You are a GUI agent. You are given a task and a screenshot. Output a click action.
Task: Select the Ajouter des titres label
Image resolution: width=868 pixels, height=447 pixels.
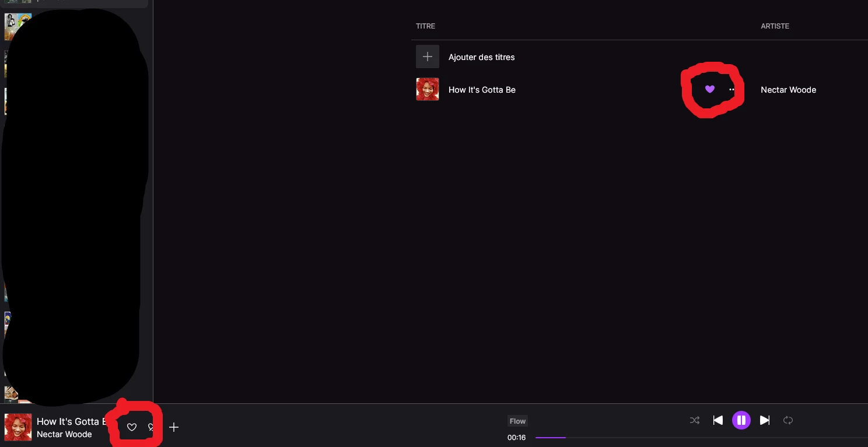click(x=481, y=57)
